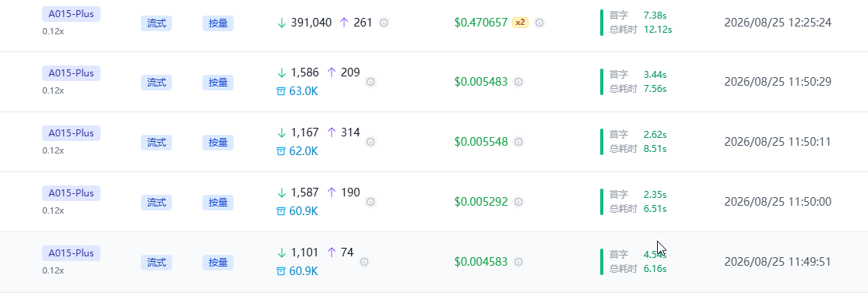868x293 pixels.
Task: Click token info icon in 11:50:29 row
Action: click(x=371, y=82)
